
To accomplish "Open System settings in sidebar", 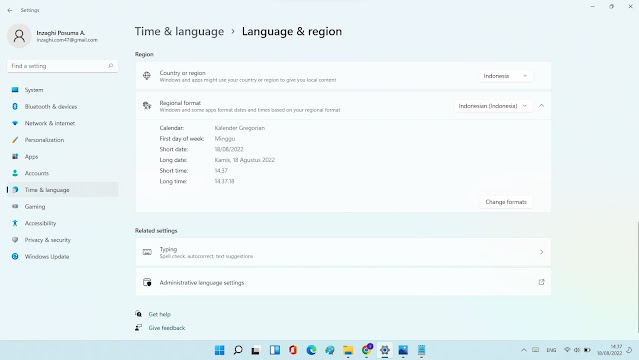I will pyautogui.click(x=62, y=90).
